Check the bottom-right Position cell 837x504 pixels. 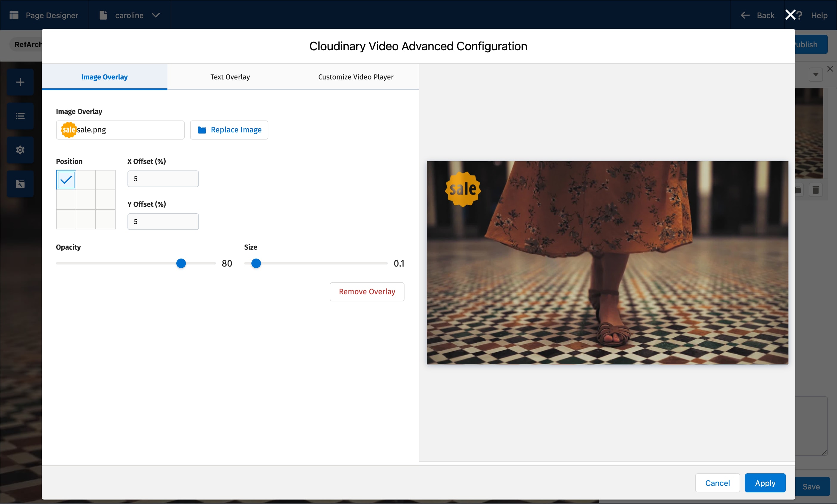tap(106, 220)
